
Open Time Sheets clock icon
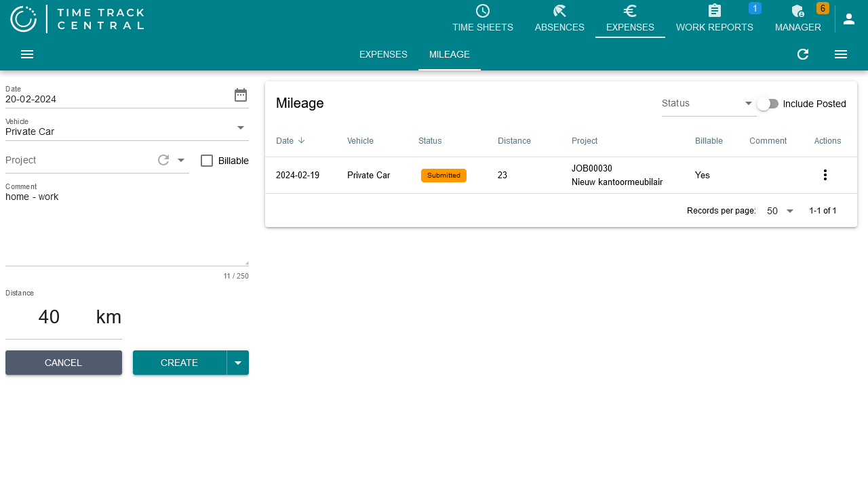coord(483,12)
